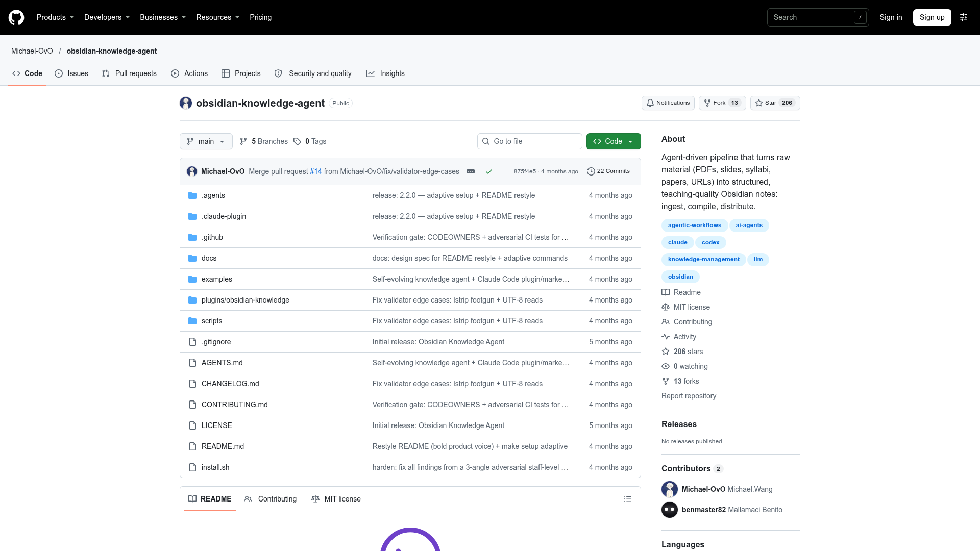
Task: Open the Products dropdown menu
Action: 55,17
